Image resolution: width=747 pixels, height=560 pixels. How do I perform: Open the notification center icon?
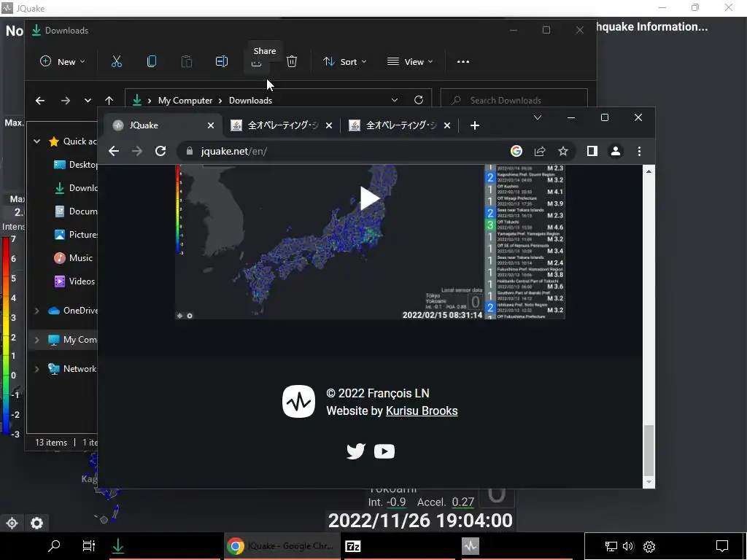[722, 546]
